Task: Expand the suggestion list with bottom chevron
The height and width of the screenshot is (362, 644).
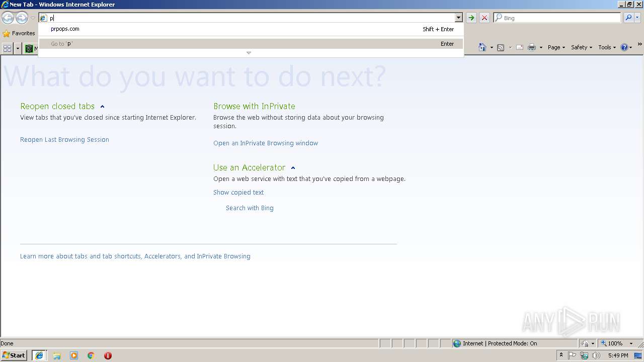Action: click(249, 53)
